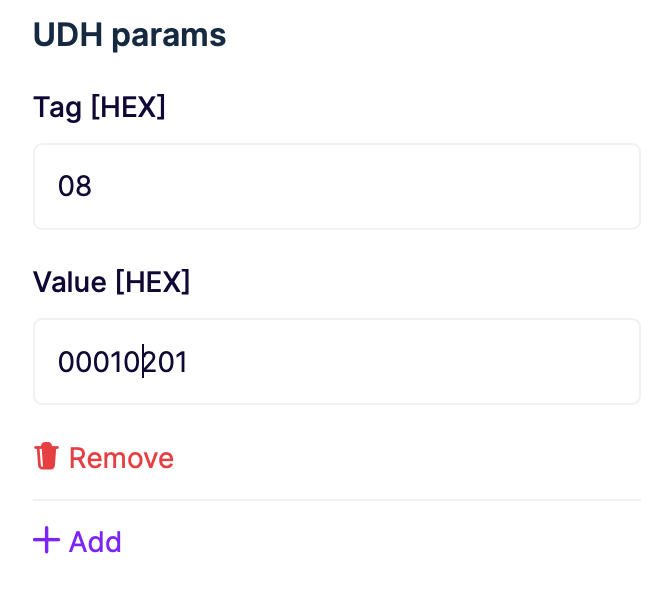The height and width of the screenshot is (596, 670).
Task: Select the word Add beside the plus
Action: tap(95, 542)
